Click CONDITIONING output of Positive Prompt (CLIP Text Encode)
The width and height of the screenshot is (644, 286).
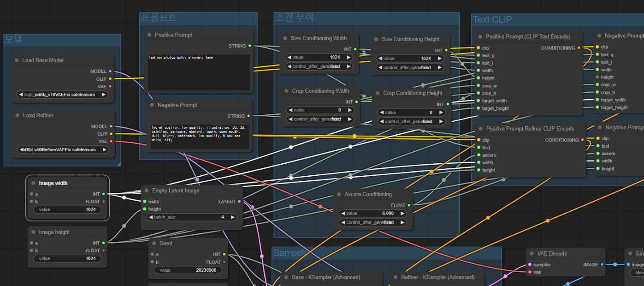579,48
